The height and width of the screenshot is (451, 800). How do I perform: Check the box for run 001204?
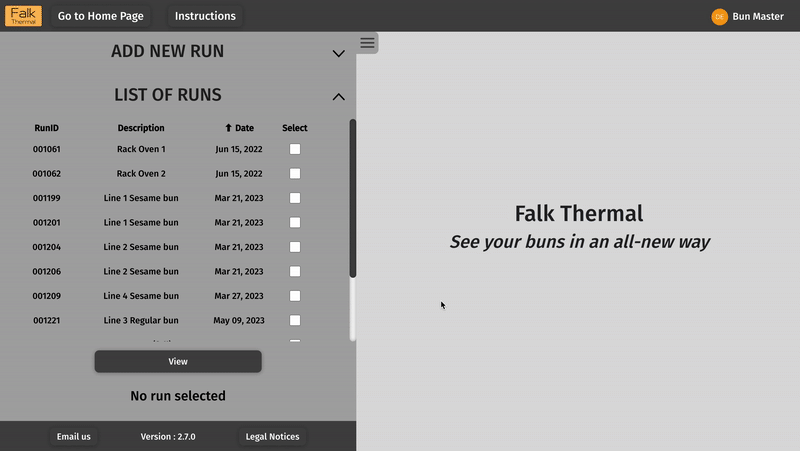295,247
